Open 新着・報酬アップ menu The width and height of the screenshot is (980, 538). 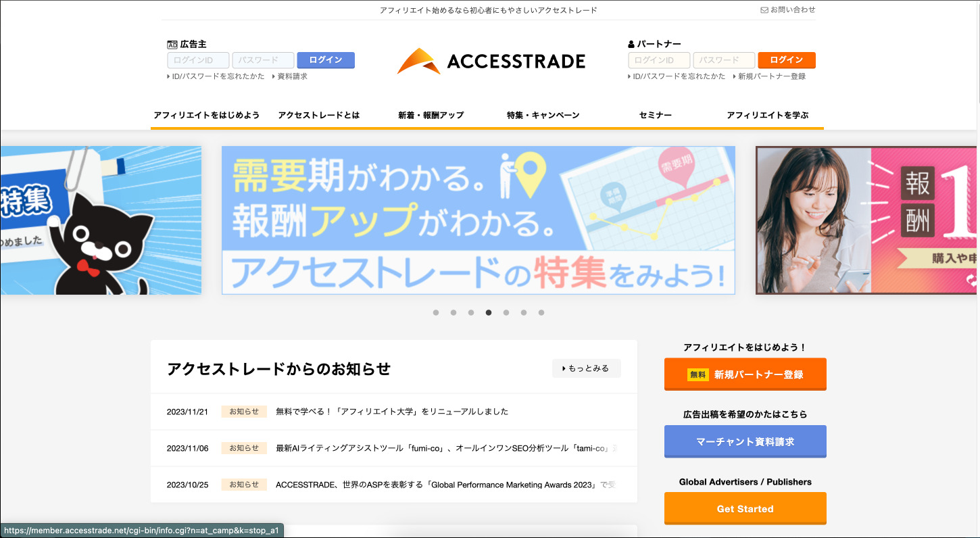click(x=431, y=115)
